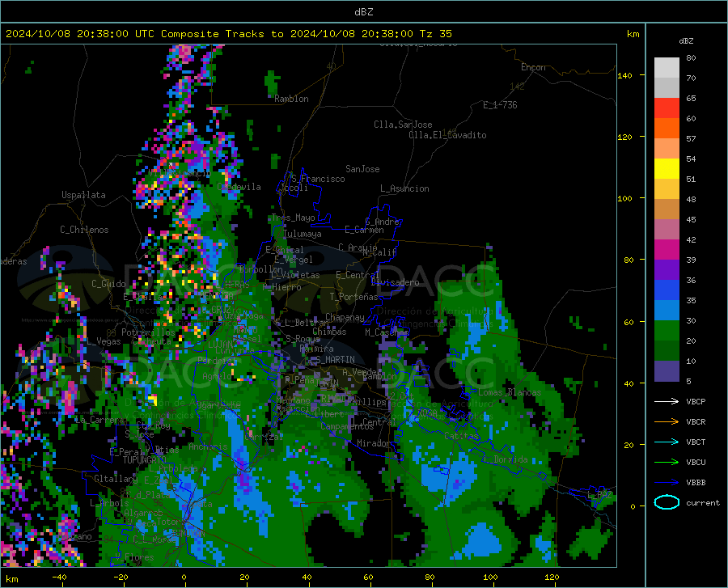Click the Dormida map label
The image size is (728, 588).
(510, 459)
